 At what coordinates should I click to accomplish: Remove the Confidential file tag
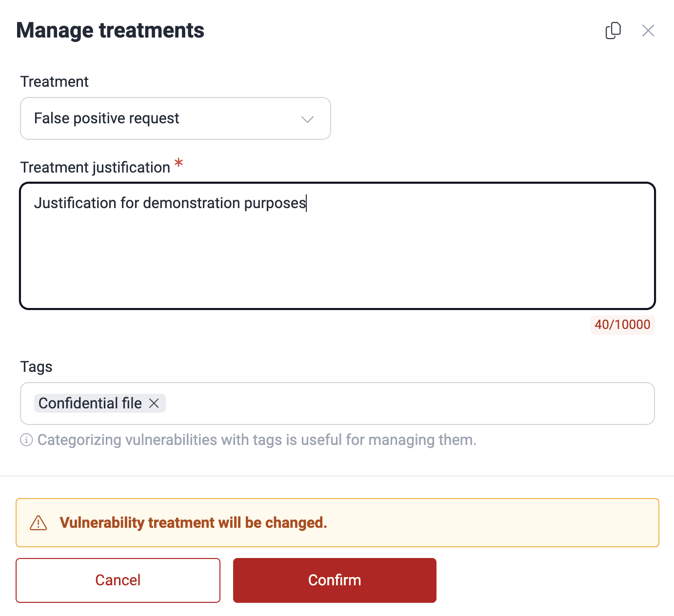[154, 404]
